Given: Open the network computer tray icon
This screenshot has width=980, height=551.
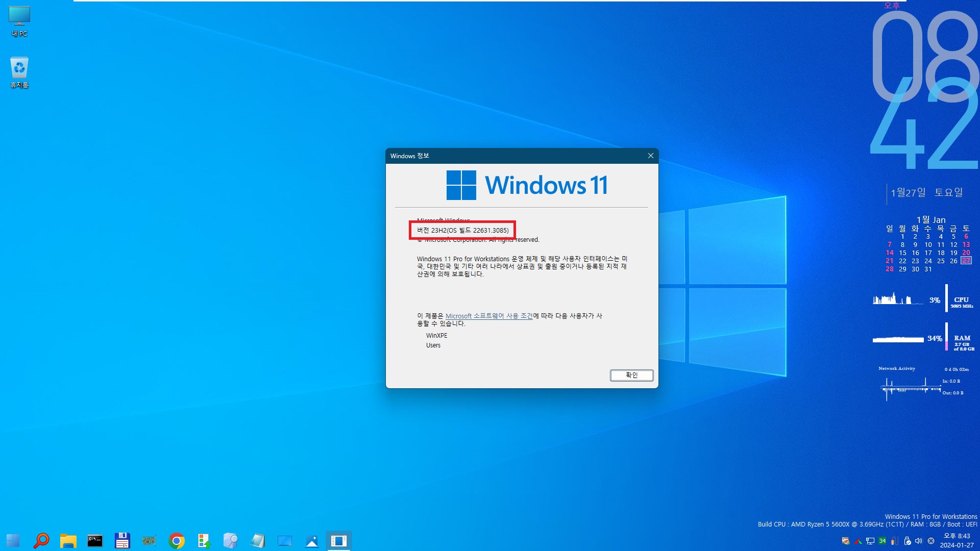Looking at the screenshot, I should pyautogui.click(x=870, y=541).
